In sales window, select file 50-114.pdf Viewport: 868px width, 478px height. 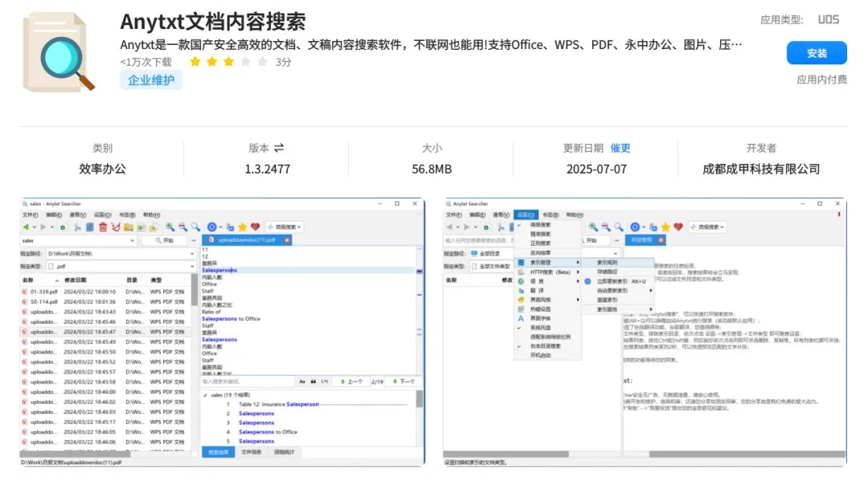coord(43,302)
